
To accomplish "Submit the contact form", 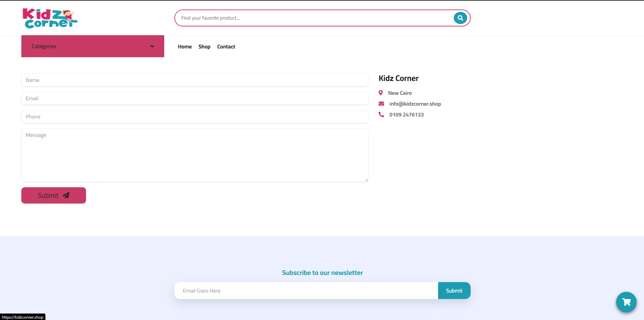I will click(x=53, y=195).
